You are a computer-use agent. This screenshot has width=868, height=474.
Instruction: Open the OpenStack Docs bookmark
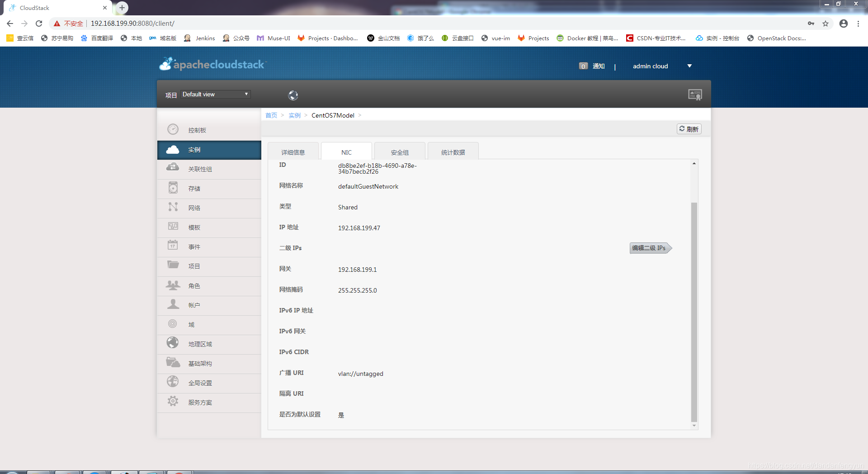point(776,38)
